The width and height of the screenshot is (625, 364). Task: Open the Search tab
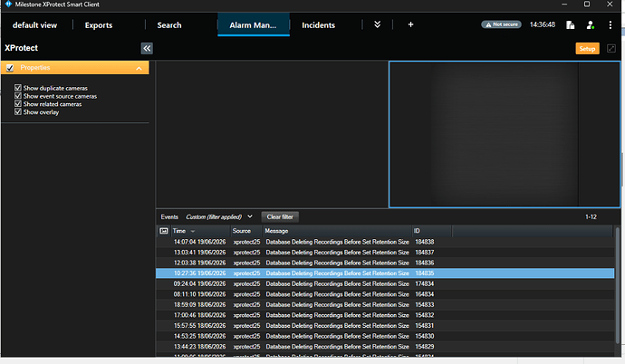[169, 25]
